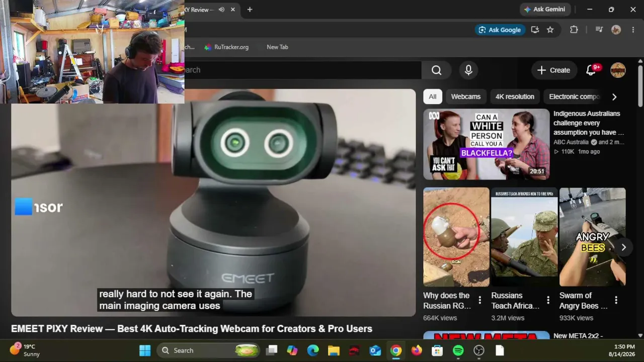Click the Windows taskbar Search box

tap(208, 350)
